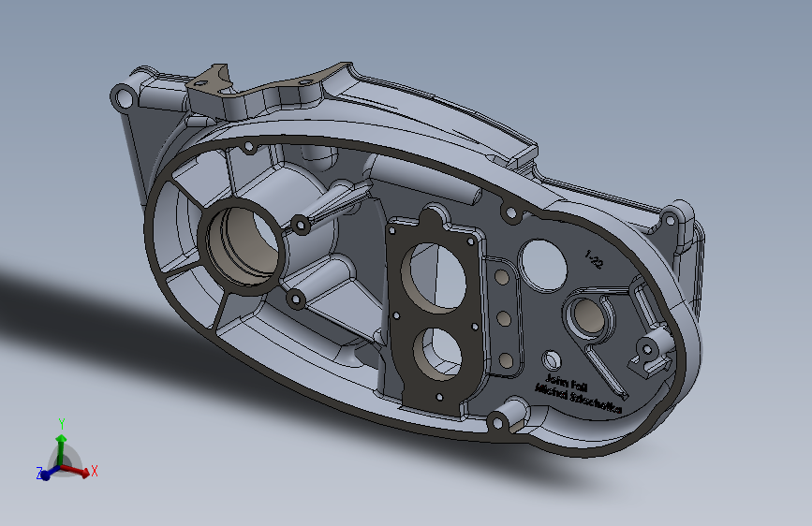Image resolution: width=812 pixels, height=526 pixels.
Task: Select the engraved "1-22" marking on the casing
Action: coord(594,259)
